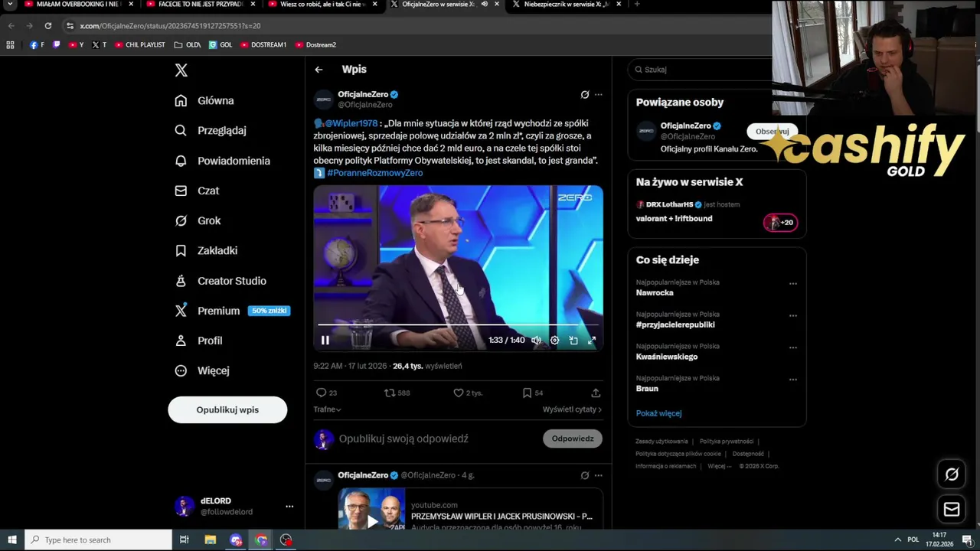Open the floating Grok button
Screen dimensions: 980x551
(x=952, y=474)
